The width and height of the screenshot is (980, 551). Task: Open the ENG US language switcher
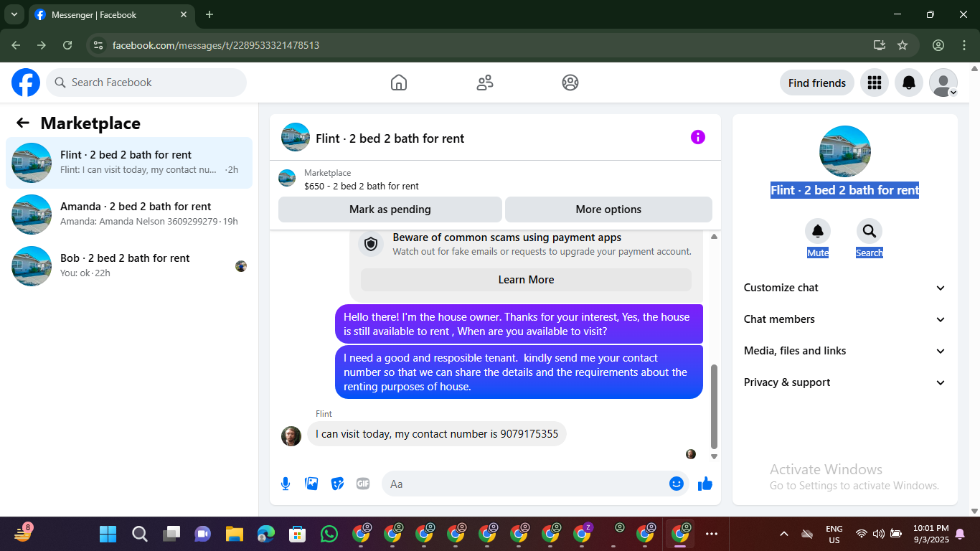[x=834, y=534]
